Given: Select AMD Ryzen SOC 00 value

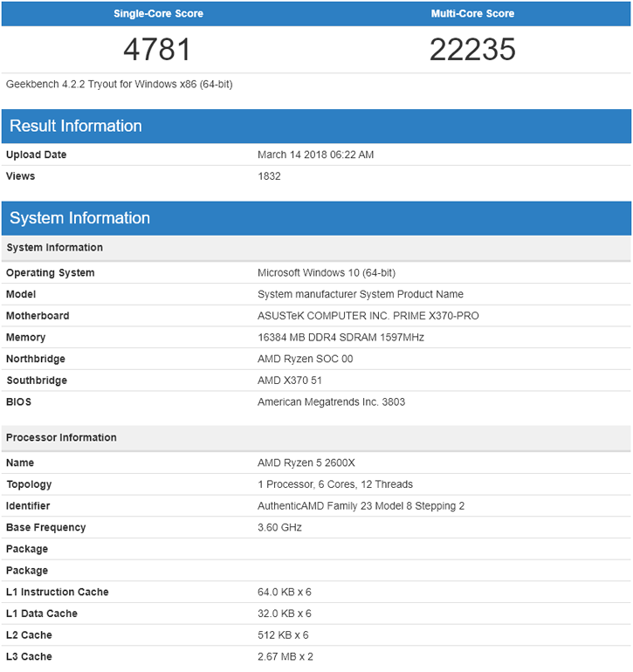Looking at the screenshot, I should pyautogui.click(x=305, y=360).
